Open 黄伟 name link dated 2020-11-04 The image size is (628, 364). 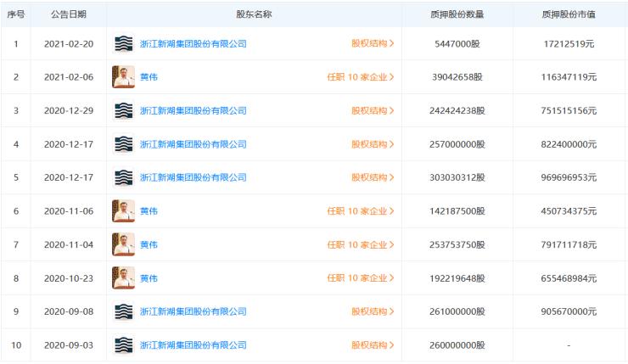[x=149, y=244]
